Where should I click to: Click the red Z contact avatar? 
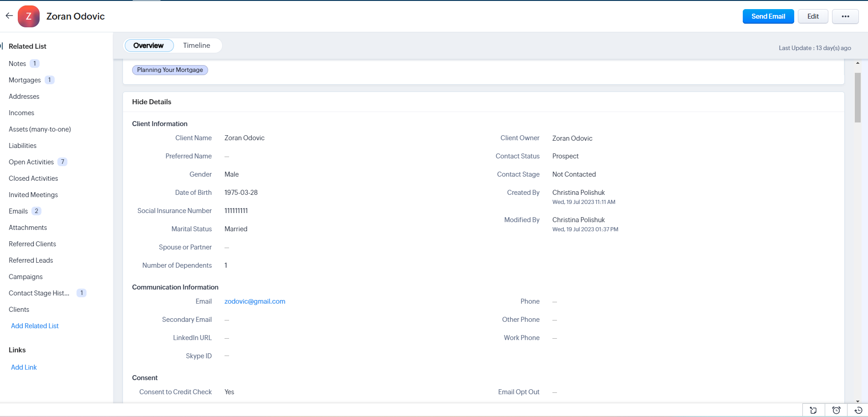pyautogui.click(x=29, y=16)
